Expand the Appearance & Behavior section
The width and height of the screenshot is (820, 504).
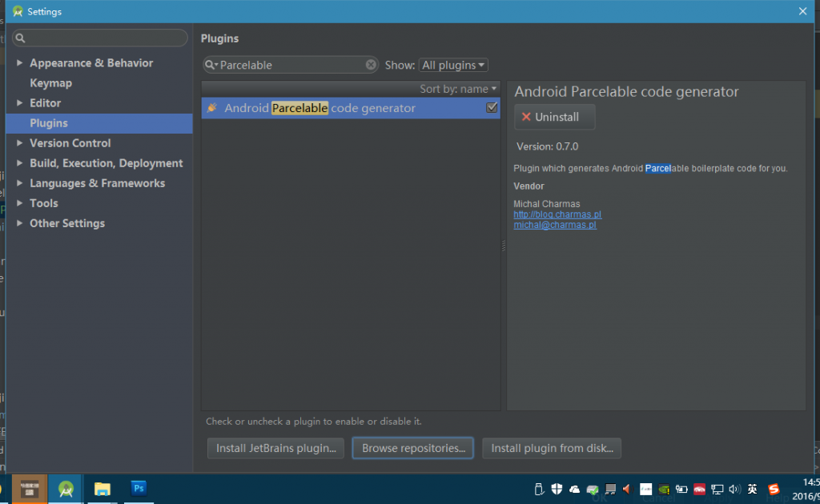20,63
